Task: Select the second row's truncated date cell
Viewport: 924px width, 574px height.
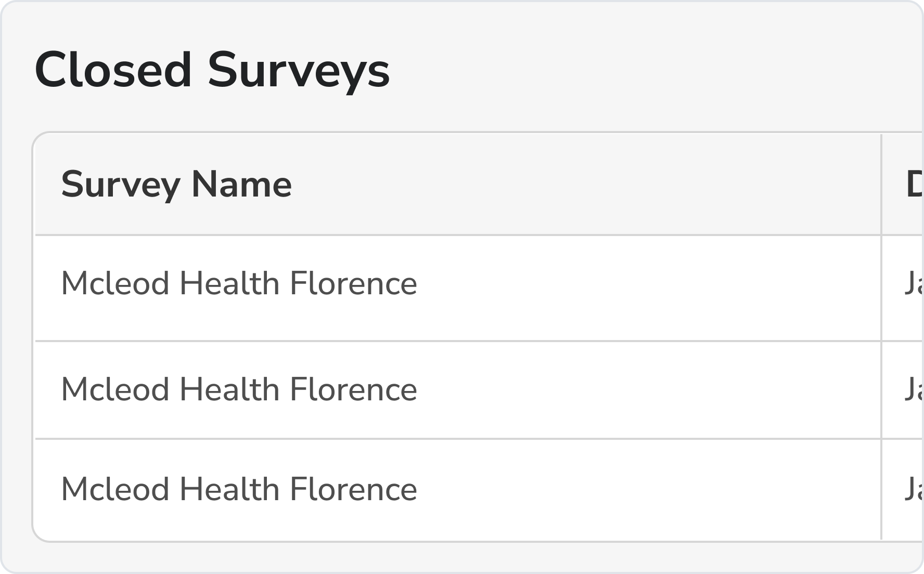Action: click(x=914, y=389)
